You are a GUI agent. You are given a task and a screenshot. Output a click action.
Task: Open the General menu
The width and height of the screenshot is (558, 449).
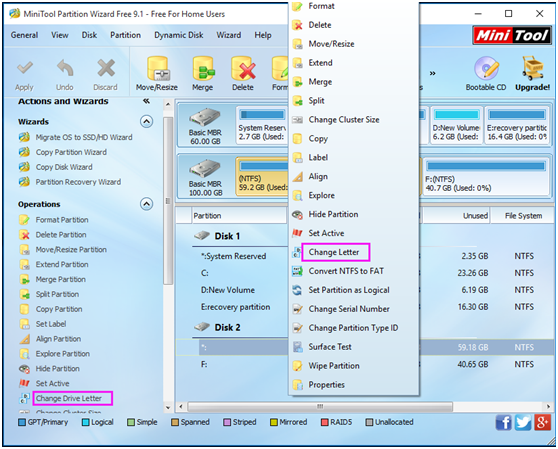24,35
